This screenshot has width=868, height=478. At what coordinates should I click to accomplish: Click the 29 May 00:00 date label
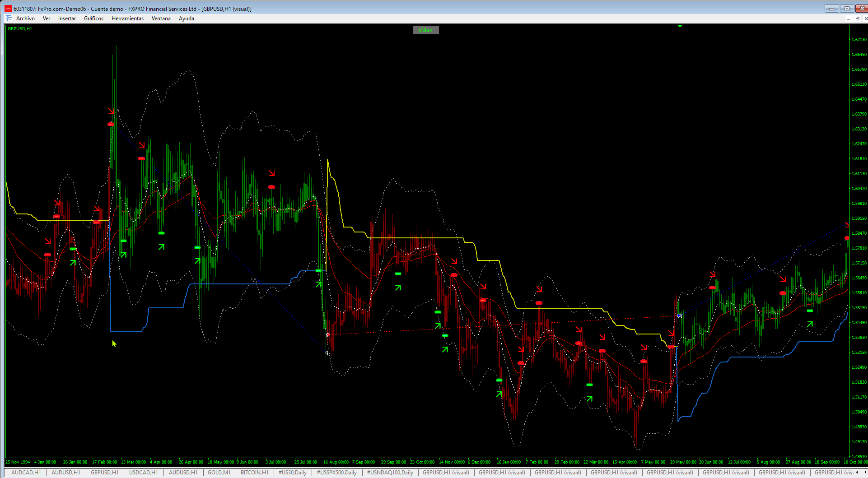(x=683, y=462)
